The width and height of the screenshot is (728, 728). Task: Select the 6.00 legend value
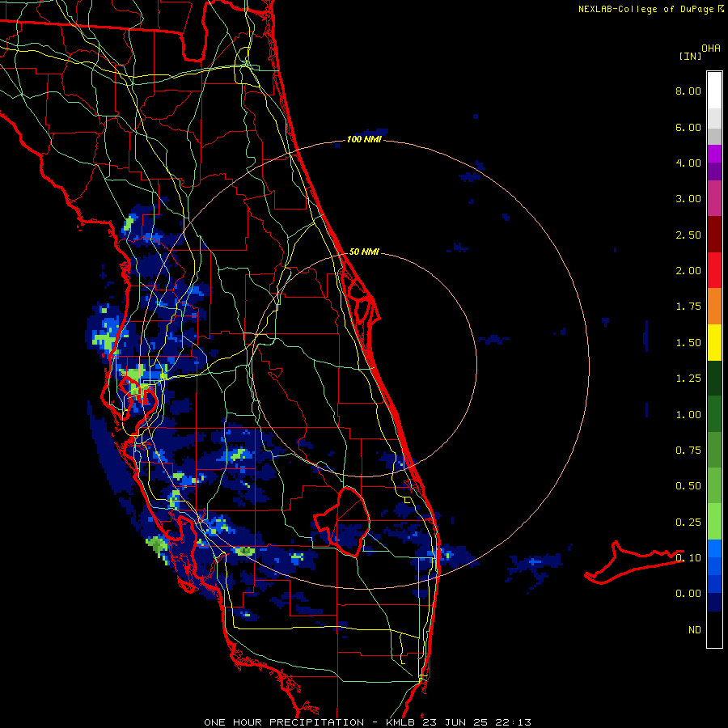point(688,127)
